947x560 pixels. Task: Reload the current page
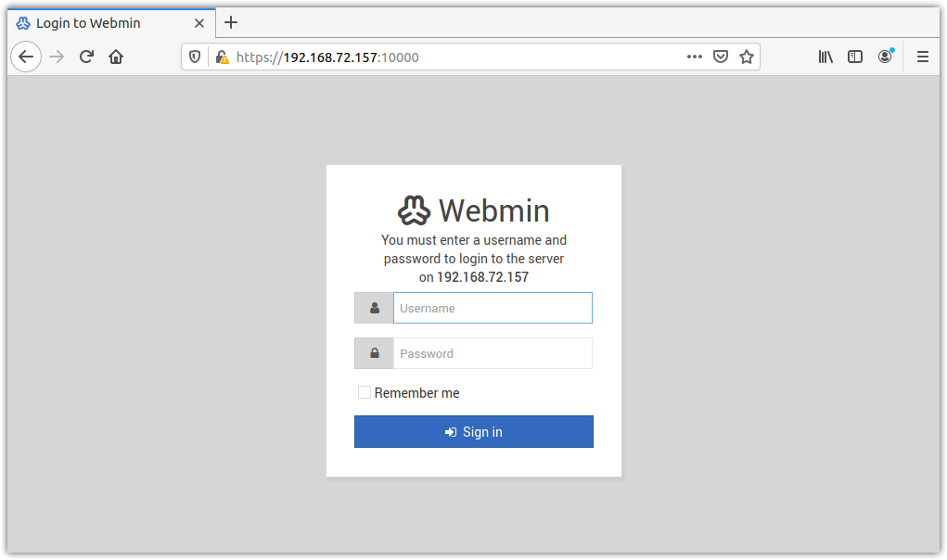86,57
